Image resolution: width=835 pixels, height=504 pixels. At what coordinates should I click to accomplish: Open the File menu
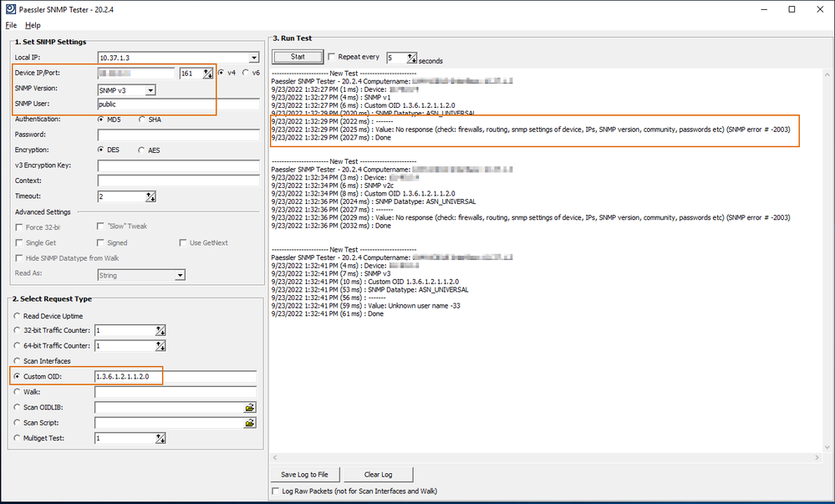click(x=11, y=25)
